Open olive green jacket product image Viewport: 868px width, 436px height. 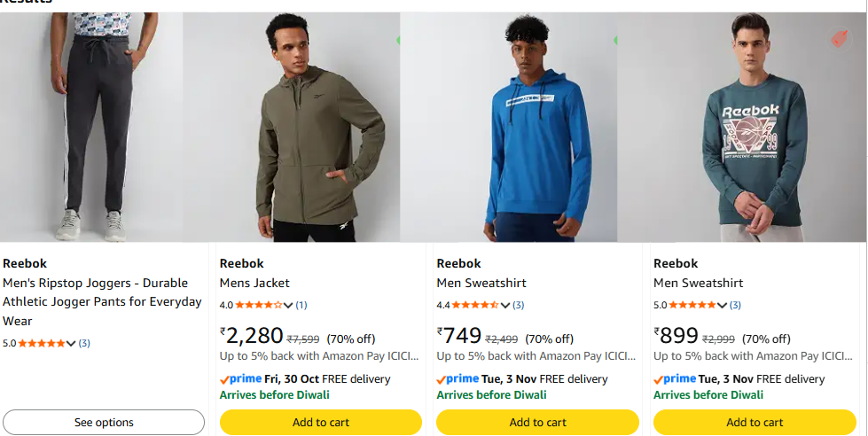pos(292,128)
